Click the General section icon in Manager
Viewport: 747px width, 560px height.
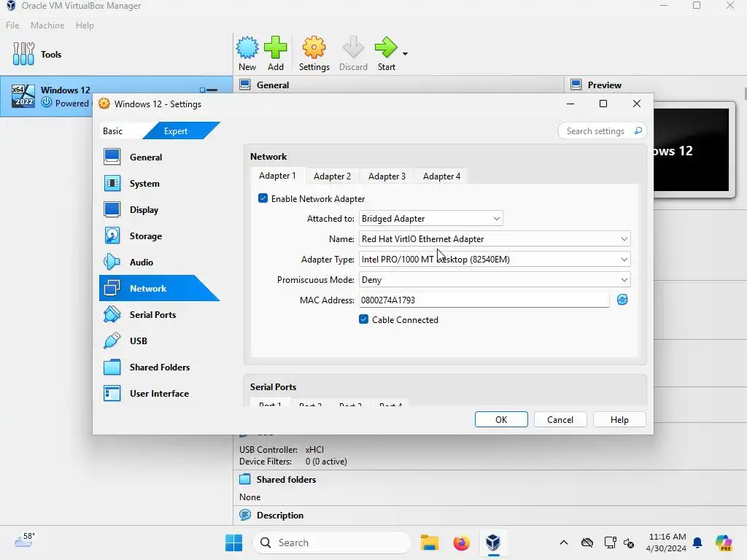pyautogui.click(x=245, y=85)
